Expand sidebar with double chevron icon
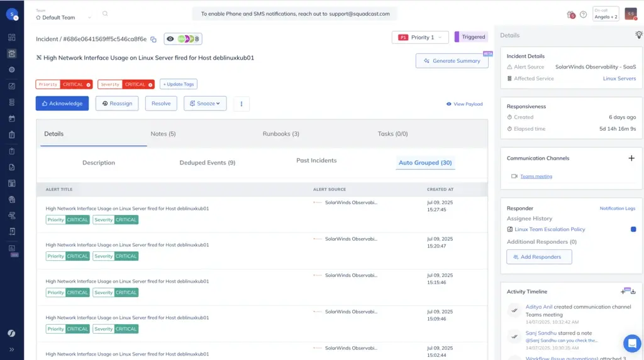Image resolution: width=644 pixels, height=360 pixels. click(x=12, y=349)
